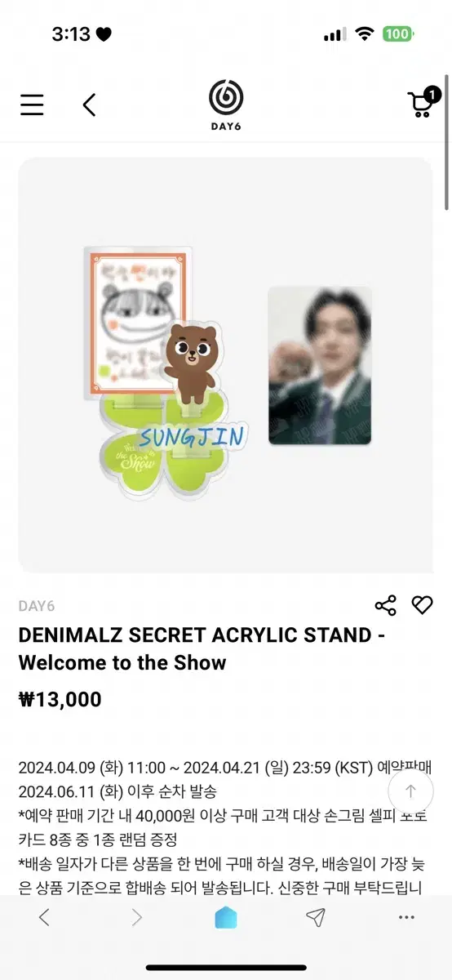The width and height of the screenshot is (452, 980).
Task: Tap the blurred photocard image
Action: pyautogui.click(x=320, y=366)
